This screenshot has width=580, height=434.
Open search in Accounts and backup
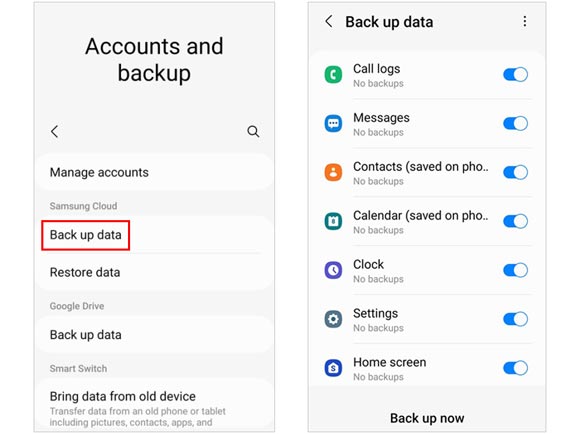coord(253,131)
